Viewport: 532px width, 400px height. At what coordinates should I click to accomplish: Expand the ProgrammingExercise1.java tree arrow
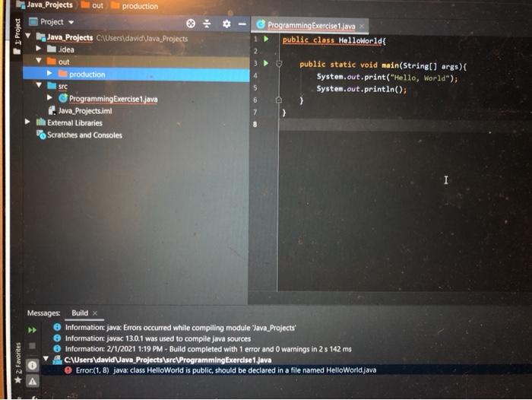49,97
